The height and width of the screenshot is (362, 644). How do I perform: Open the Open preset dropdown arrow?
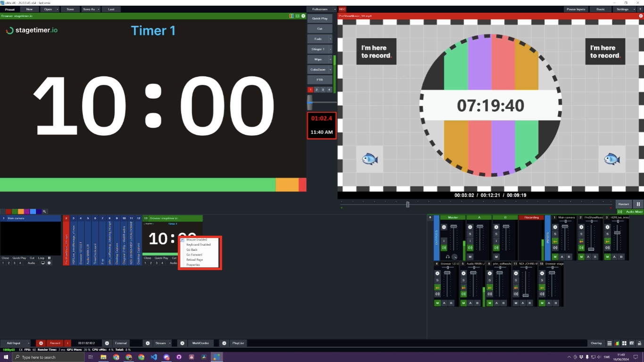click(x=58, y=9)
